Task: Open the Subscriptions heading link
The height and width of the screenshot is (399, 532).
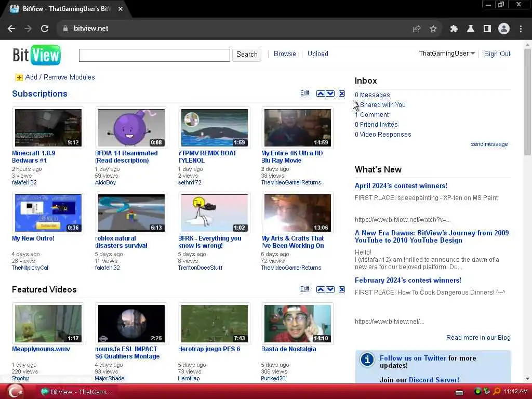Action: (x=39, y=94)
